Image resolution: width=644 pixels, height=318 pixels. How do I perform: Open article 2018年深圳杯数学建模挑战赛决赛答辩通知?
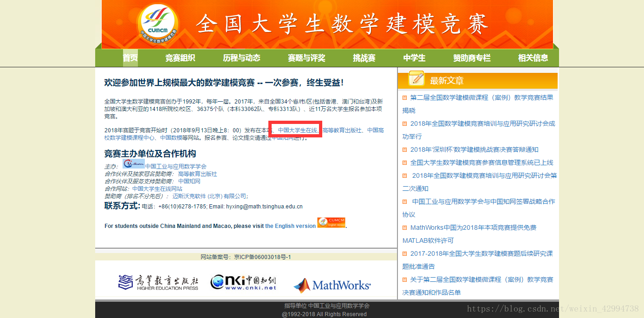pyautogui.click(x=474, y=149)
